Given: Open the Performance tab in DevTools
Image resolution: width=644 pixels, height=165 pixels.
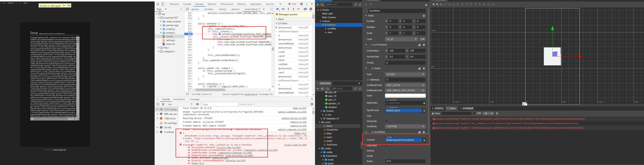Looking at the screenshot, I should tap(227, 4).
